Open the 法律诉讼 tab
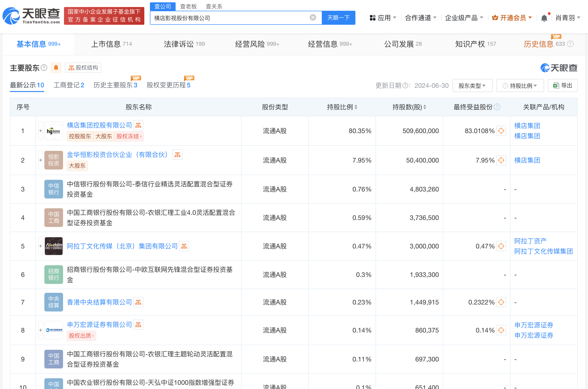The image size is (588, 389). 184,44
